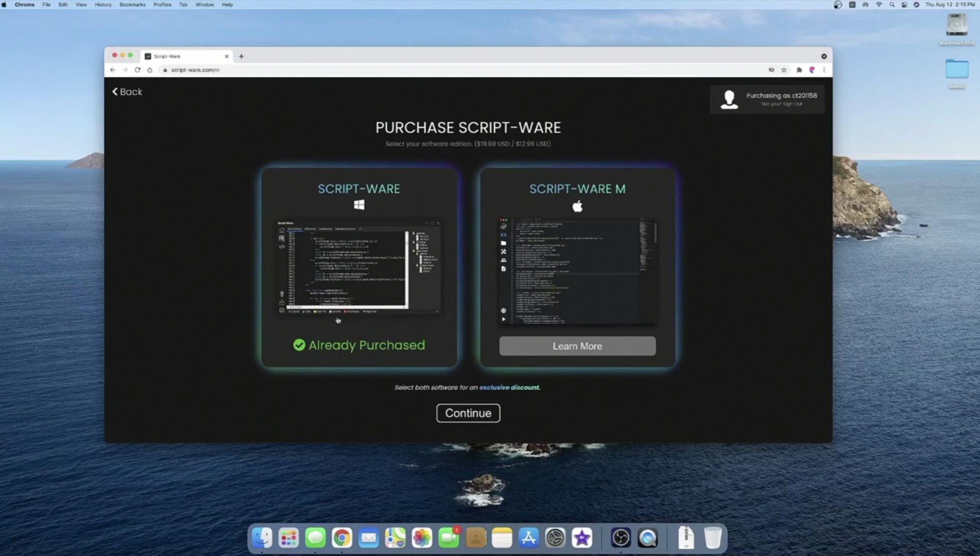Open OBS from the Dock
The height and width of the screenshot is (556, 980).
pos(621,538)
